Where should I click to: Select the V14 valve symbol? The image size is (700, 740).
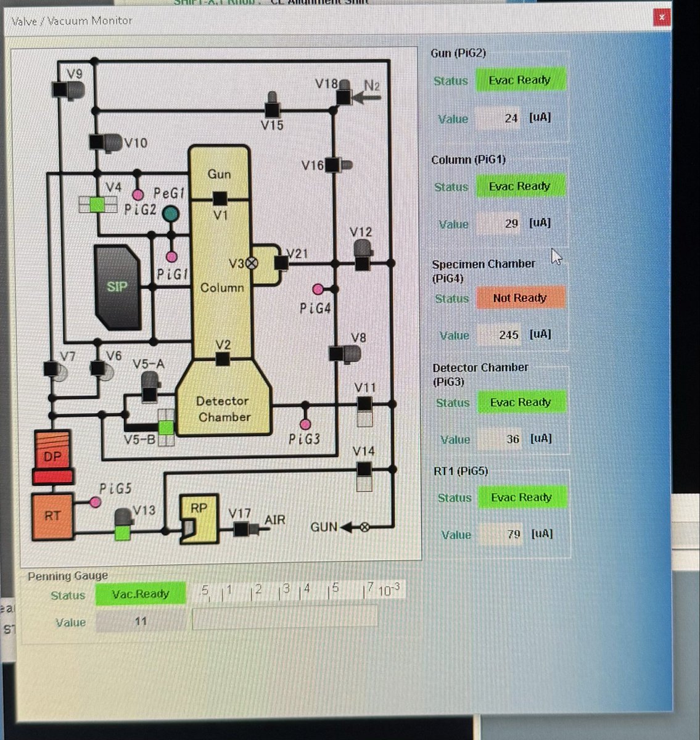[364, 475]
